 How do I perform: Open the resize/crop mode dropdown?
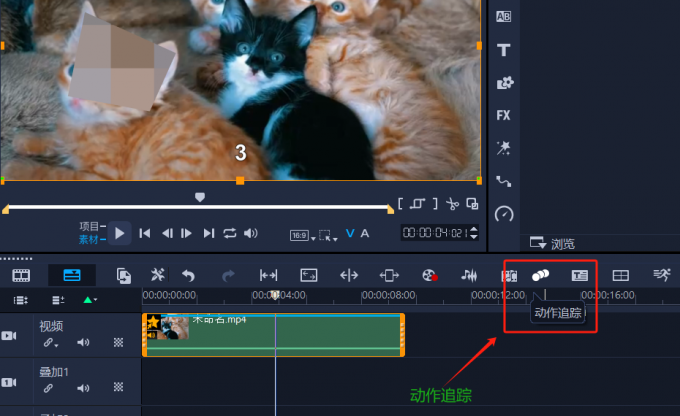(x=328, y=236)
